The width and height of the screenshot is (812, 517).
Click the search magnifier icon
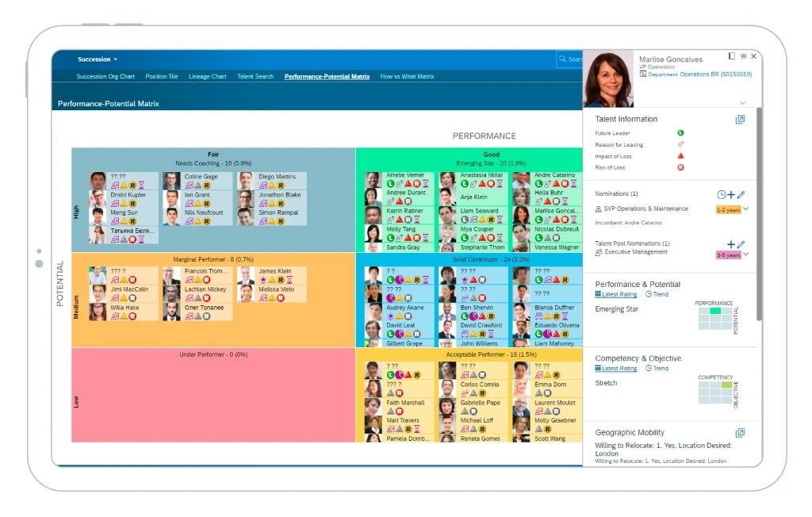(x=562, y=59)
